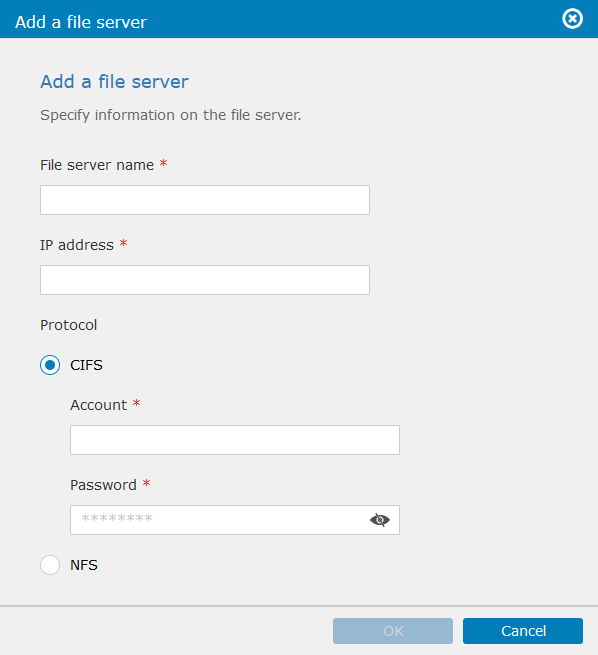Click the blue Add a file server heading
This screenshot has width=598, height=655.
pos(114,81)
